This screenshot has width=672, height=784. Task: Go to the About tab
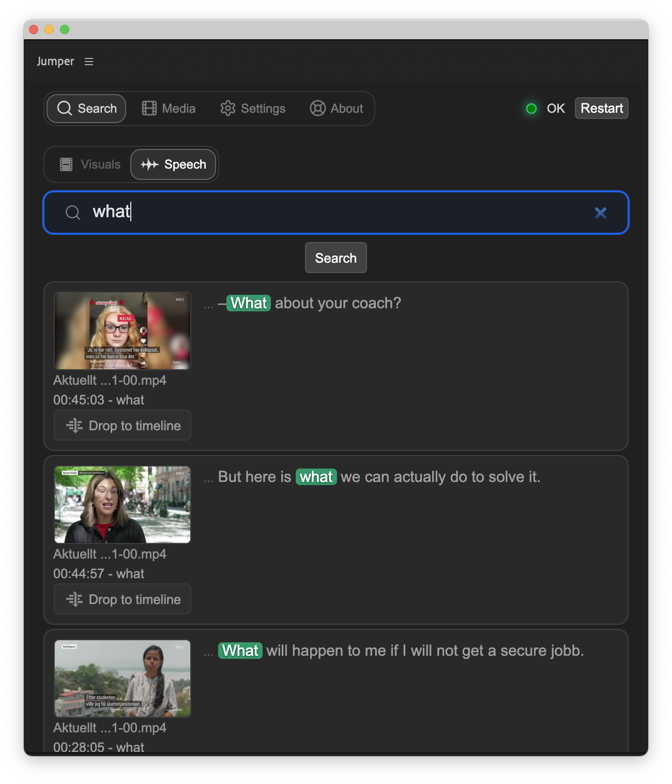pyautogui.click(x=337, y=109)
